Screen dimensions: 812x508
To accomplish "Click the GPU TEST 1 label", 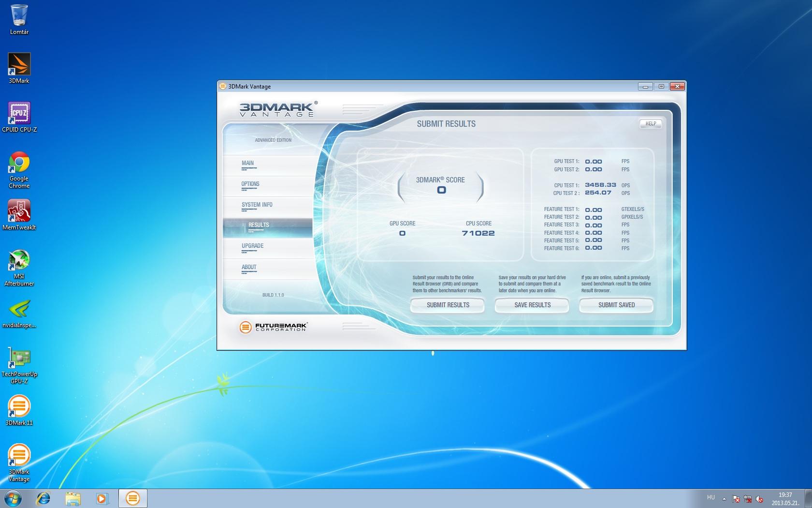I will 566,162.
